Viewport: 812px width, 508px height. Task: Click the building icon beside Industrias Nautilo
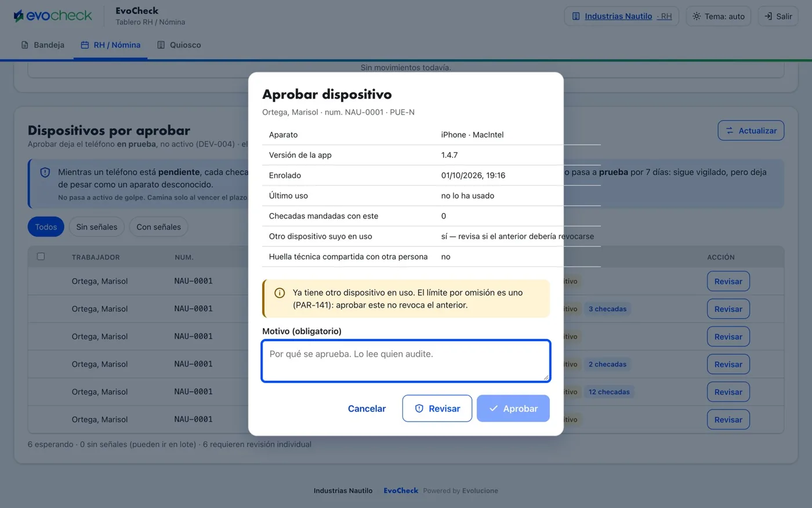pyautogui.click(x=576, y=16)
